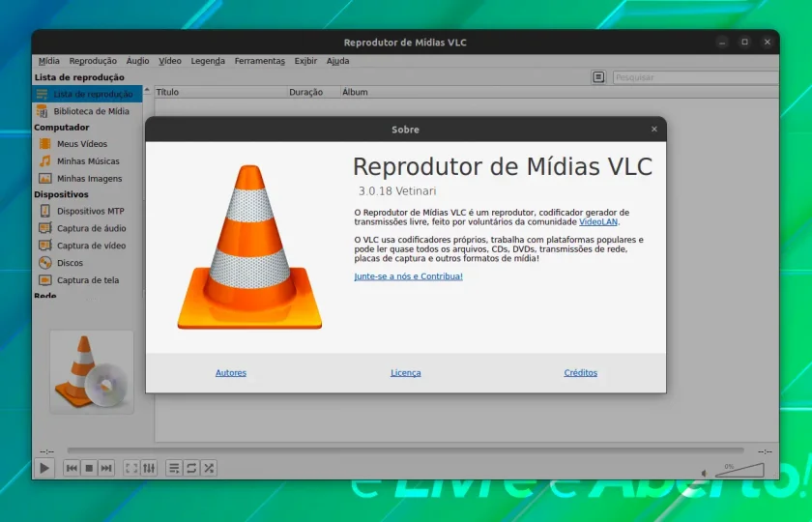Screen dimensions: 812x522
Task: Open the Legenda menu
Action: click(208, 61)
